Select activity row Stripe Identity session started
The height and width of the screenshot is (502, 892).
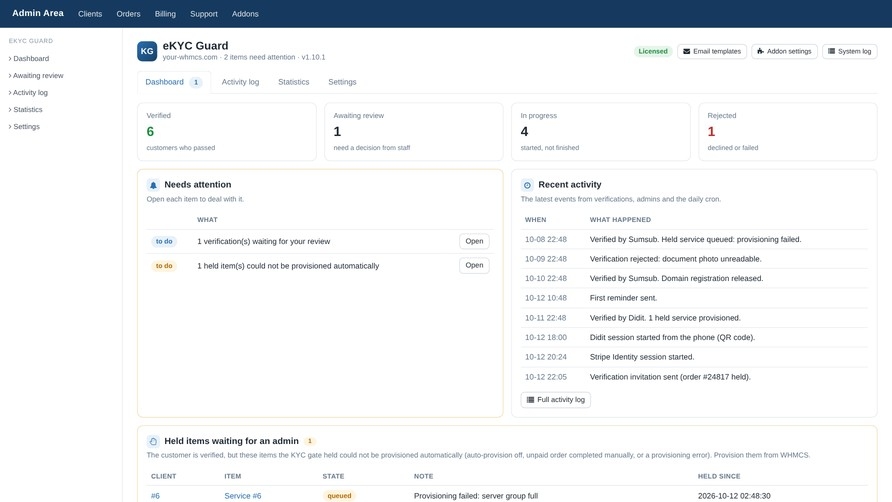pos(694,357)
